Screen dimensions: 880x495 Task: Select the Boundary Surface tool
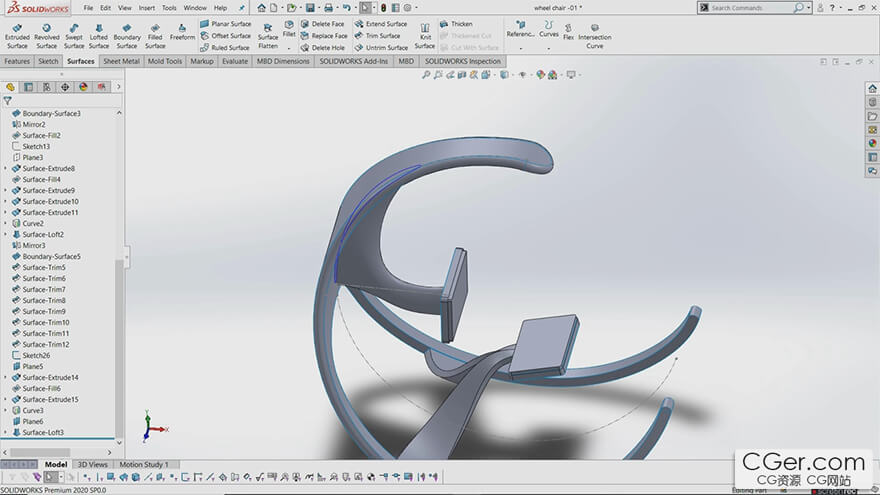127,36
